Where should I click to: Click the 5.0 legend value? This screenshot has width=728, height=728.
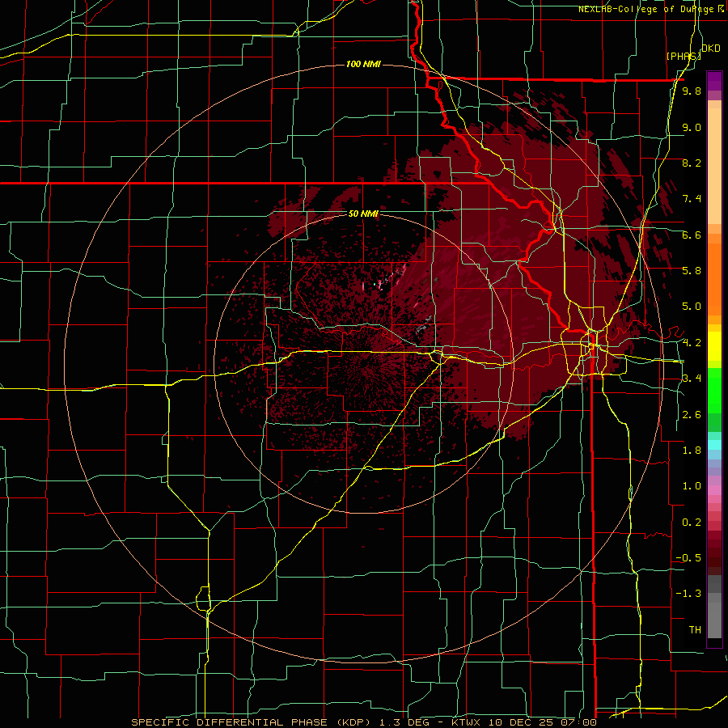point(692,307)
